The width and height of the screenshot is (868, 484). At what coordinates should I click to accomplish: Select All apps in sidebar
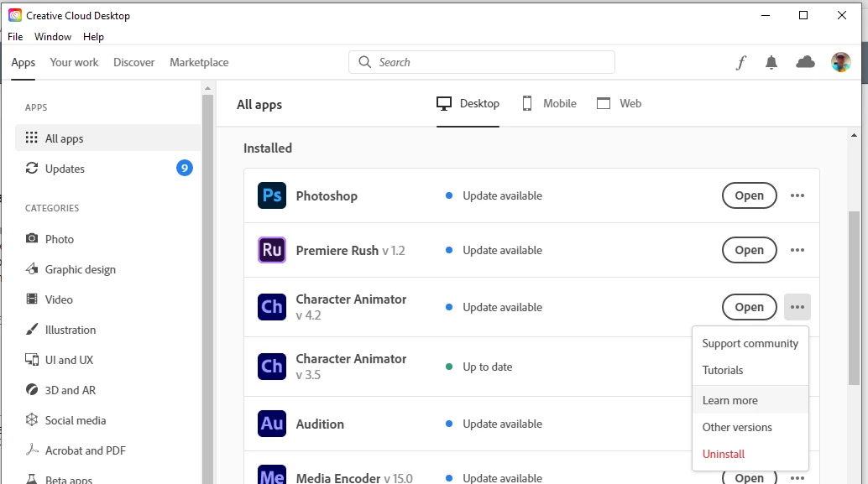[x=108, y=138]
